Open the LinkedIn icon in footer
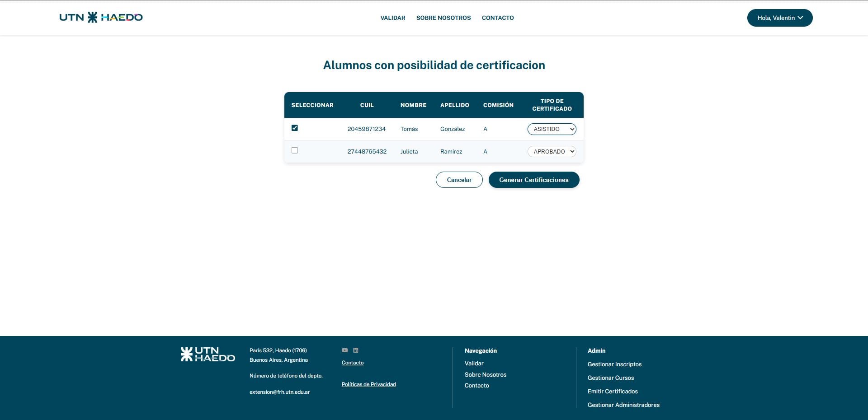Screen dimensions: 868x420 (x=356, y=350)
